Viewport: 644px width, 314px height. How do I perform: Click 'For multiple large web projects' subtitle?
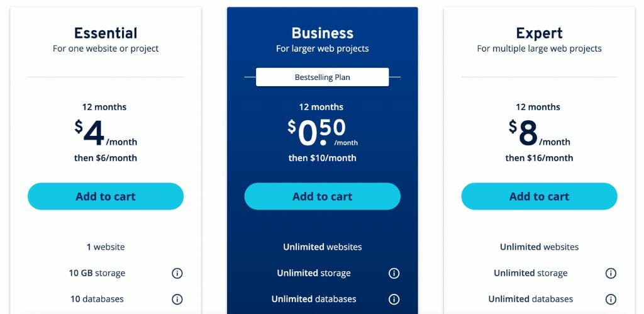coord(539,48)
